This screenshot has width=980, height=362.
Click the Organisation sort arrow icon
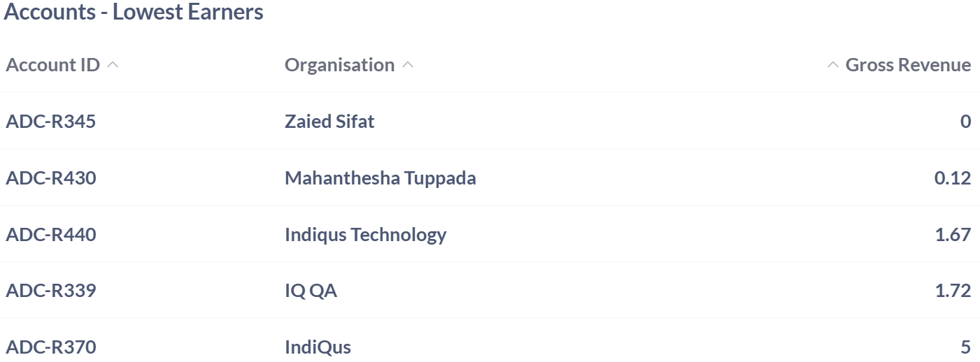click(x=409, y=65)
